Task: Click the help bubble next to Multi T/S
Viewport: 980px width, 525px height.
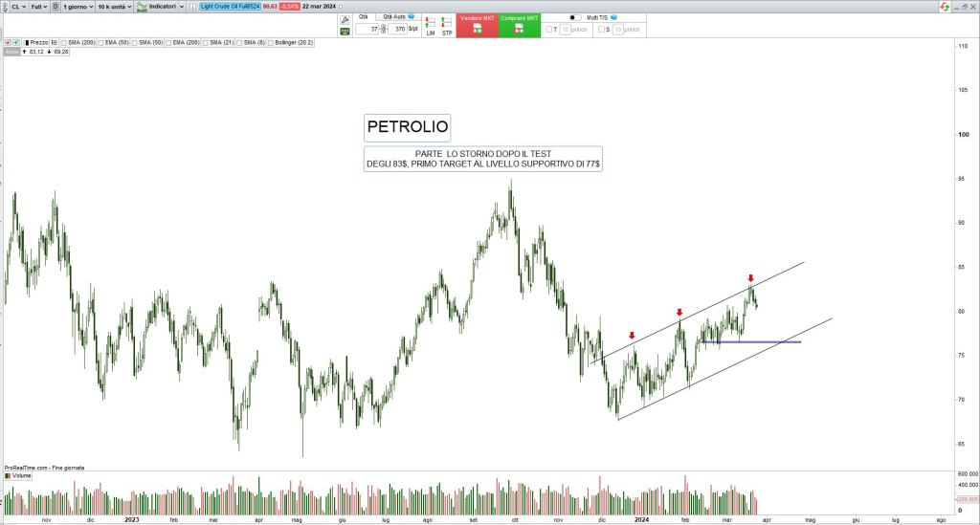Action: click(613, 17)
